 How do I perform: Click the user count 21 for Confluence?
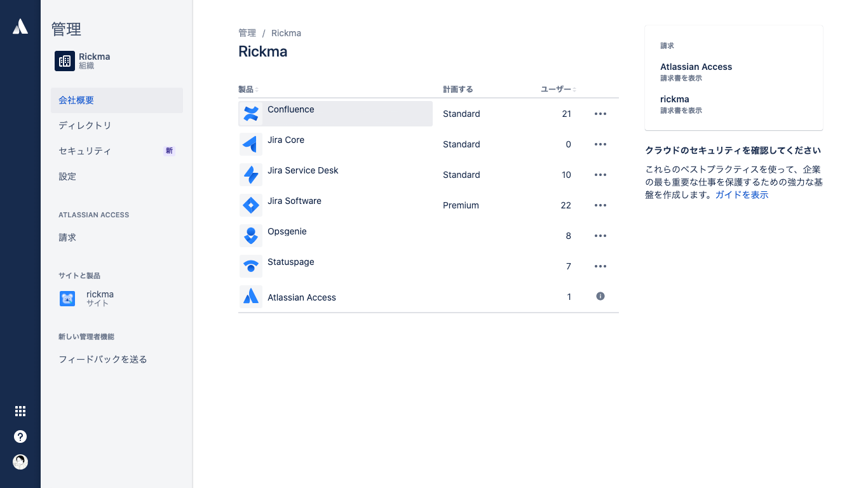point(566,114)
